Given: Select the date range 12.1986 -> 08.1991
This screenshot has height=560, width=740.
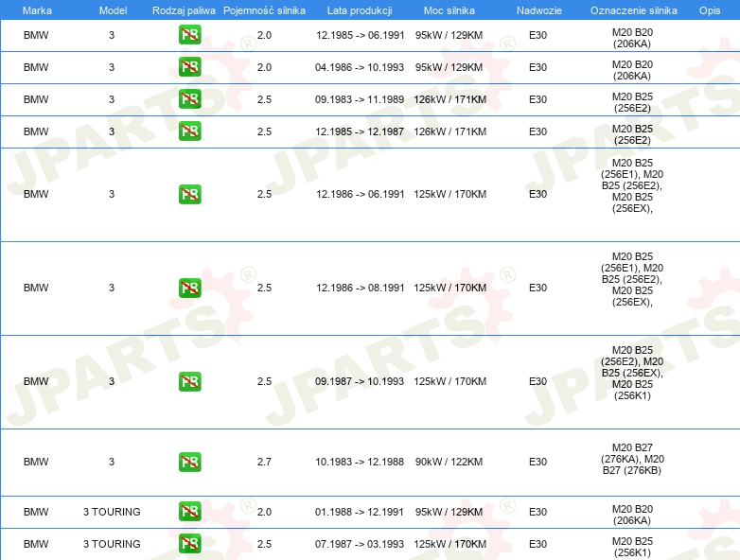Looking at the screenshot, I should click(x=361, y=288).
